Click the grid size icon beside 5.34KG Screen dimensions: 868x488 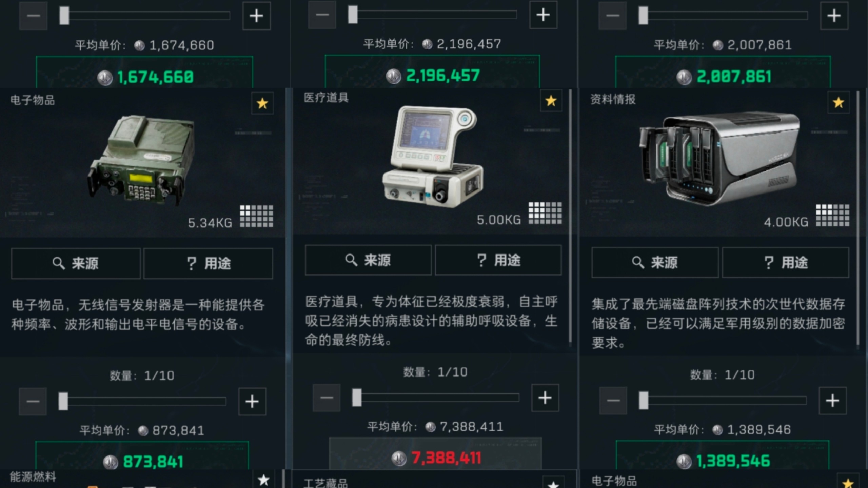coord(257,216)
